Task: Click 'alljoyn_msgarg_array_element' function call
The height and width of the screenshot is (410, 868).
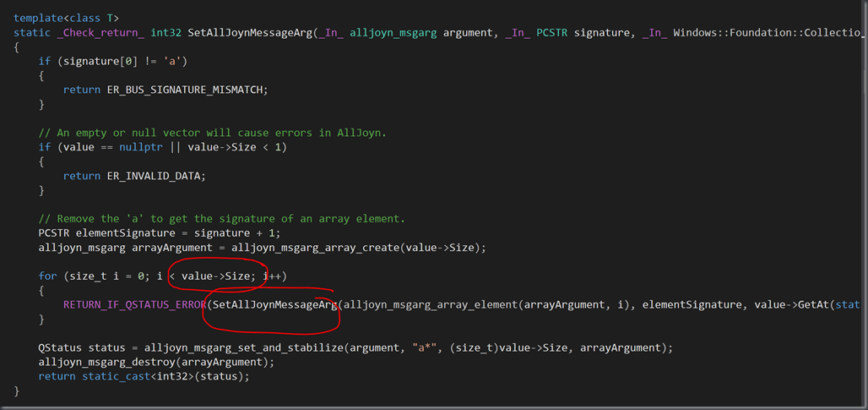Action: 431,304
